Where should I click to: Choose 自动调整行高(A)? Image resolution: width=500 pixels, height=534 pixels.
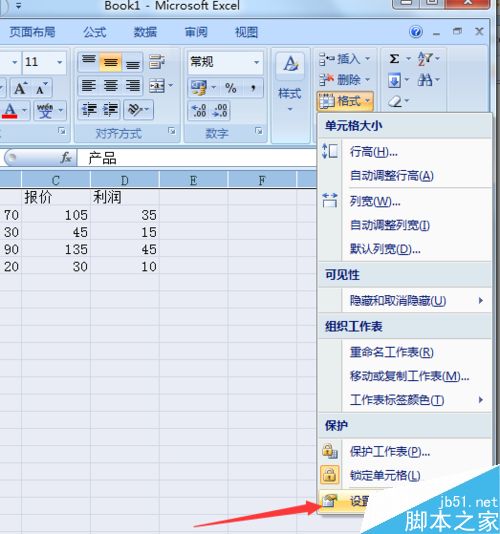tap(405, 176)
